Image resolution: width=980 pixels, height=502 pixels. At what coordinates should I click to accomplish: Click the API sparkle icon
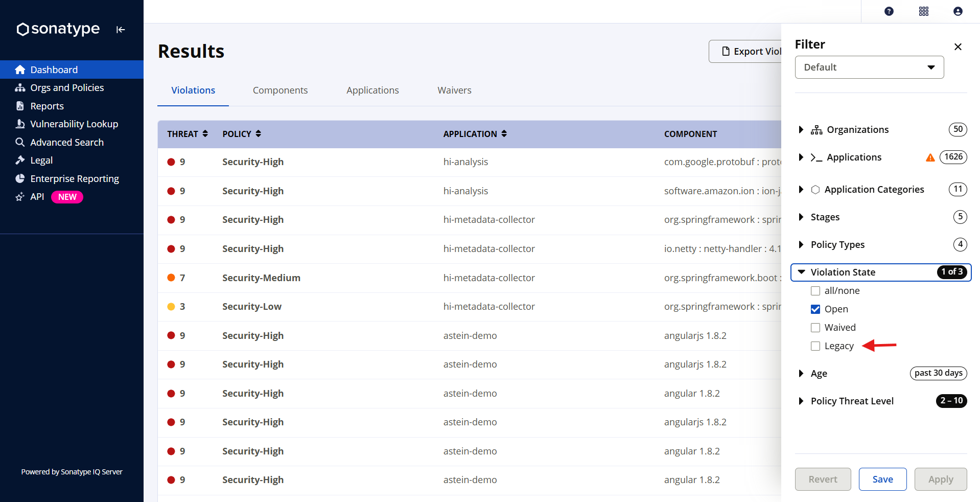[x=20, y=197]
